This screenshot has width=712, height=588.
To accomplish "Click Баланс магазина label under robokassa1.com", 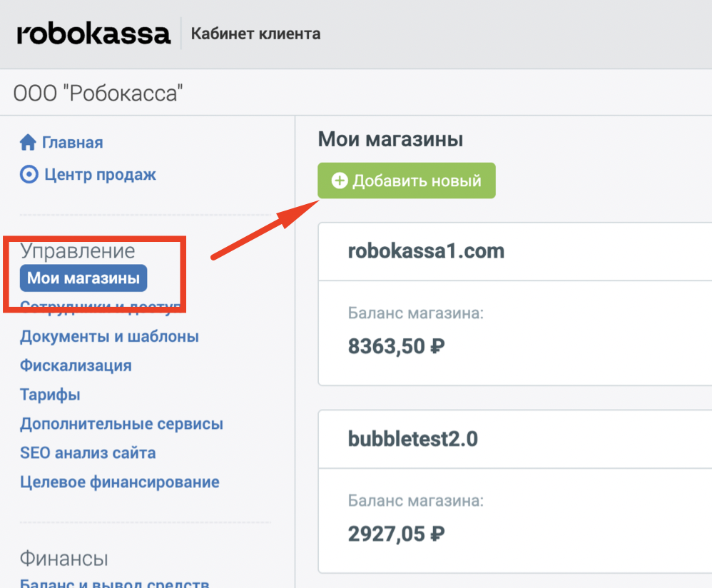I will click(x=416, y=313).
